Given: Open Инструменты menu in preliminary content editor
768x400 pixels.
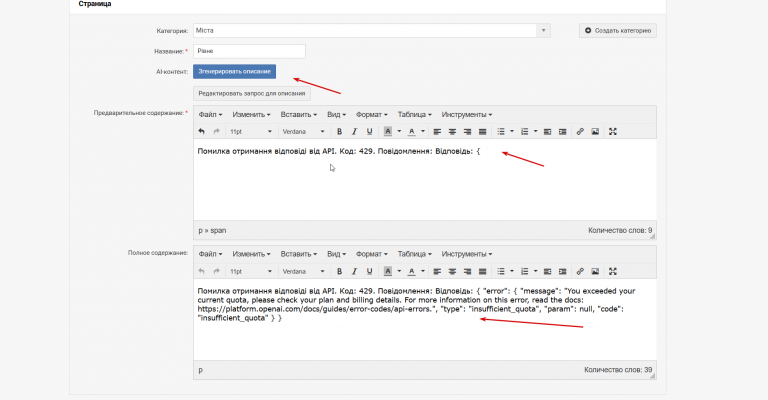Looking at the screenshot, I should point(467,115).
